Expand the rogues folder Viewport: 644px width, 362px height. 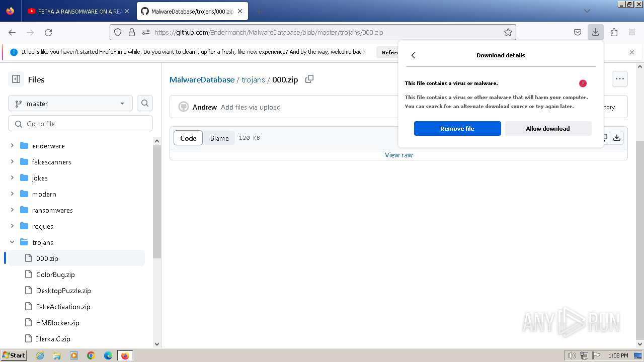coord(12,226)
